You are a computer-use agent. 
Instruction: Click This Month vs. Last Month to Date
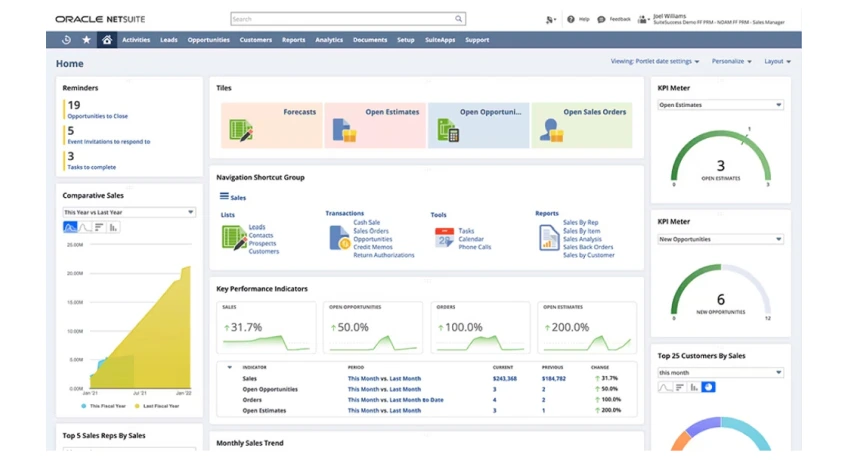(x=395, y=400)
